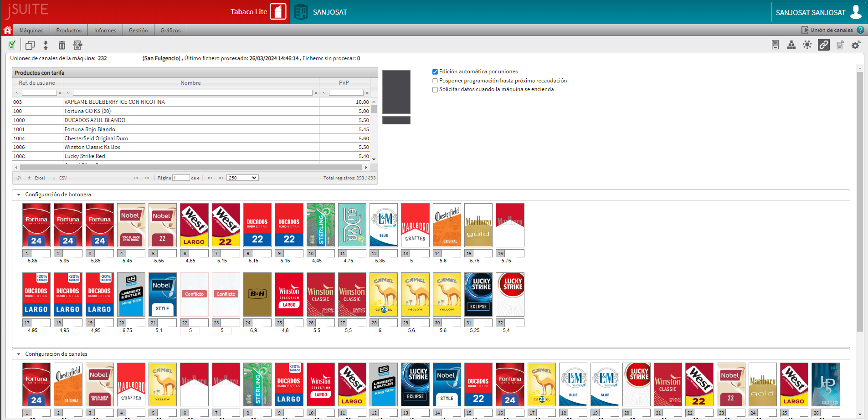Clear the Nombre filter field
868x420 pixels.
(316, 93)
